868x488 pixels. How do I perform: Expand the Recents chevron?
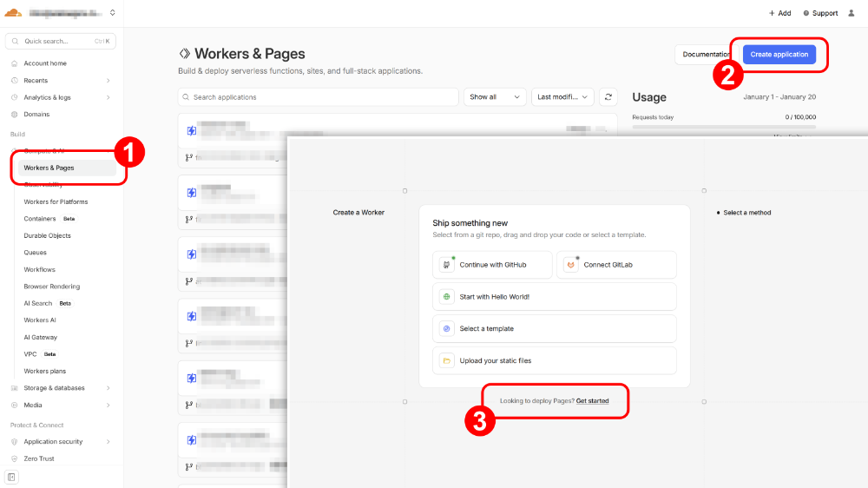click(x=108, y=81)
